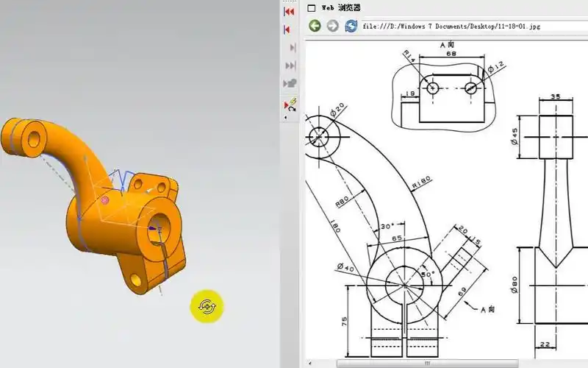Click the grayed step-forward arrow icon
Viewport: 588px width, 368px height.
[290, 48]
